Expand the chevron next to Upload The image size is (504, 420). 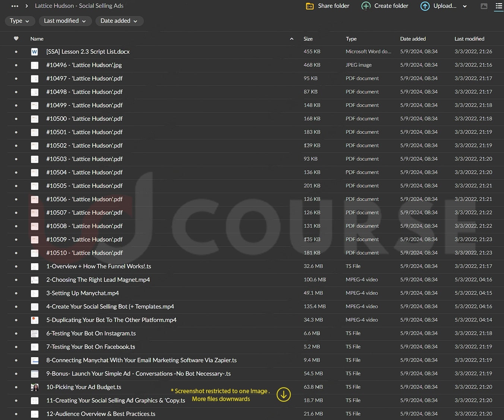tap(465, 6)
